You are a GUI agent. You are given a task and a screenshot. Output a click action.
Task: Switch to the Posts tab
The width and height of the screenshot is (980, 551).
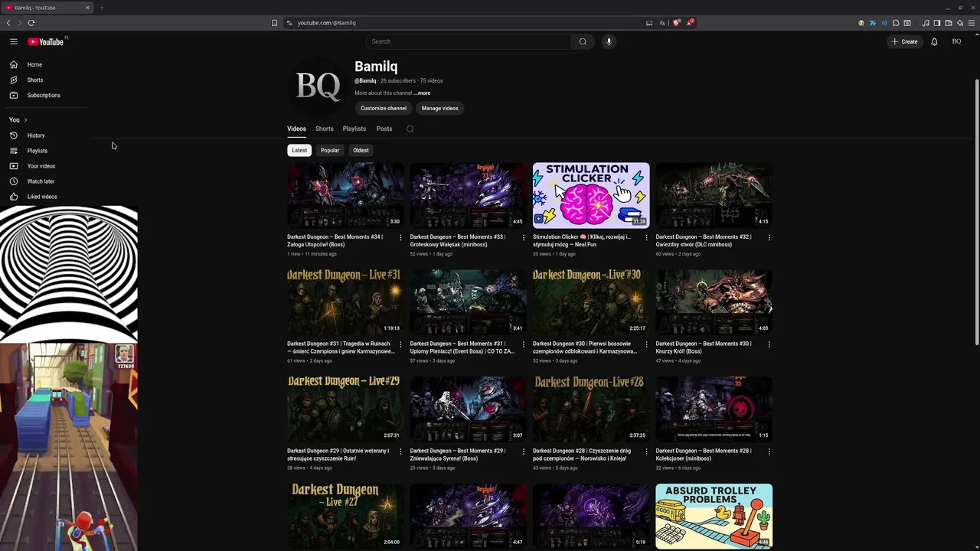pos(384,129)
